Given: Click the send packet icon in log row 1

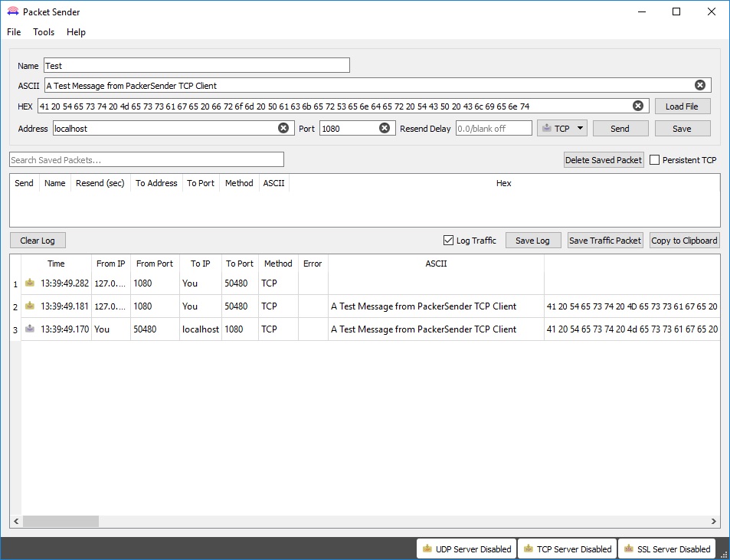Looking at the screenshot, I should 29,283.
